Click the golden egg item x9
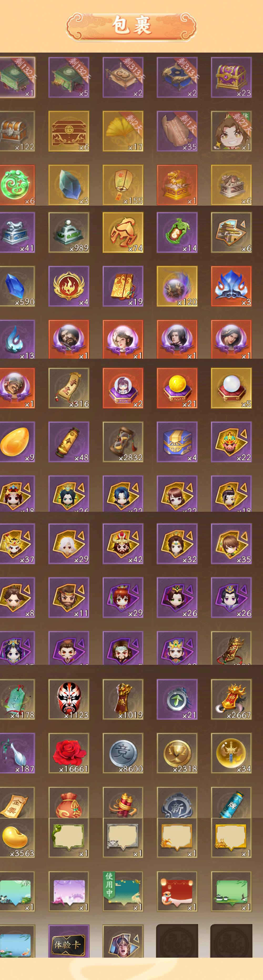Screen dimensions: 263x980 (17, 442)
